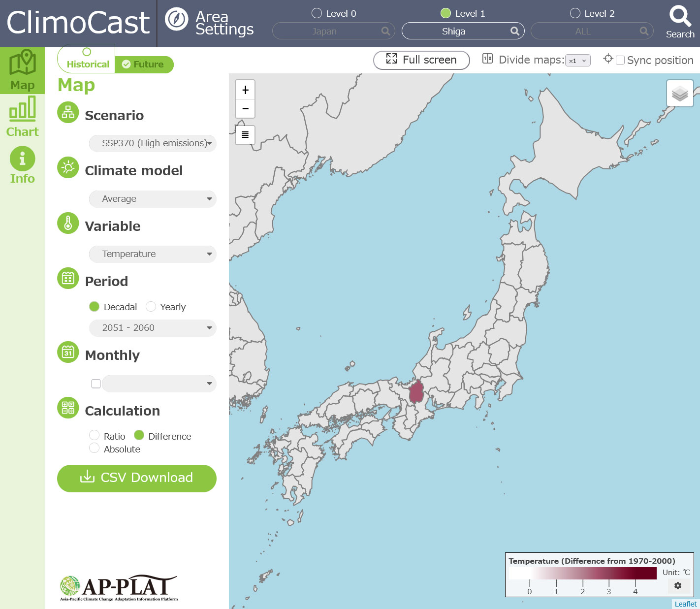Switch to the Future tab

tap(144, 64)
